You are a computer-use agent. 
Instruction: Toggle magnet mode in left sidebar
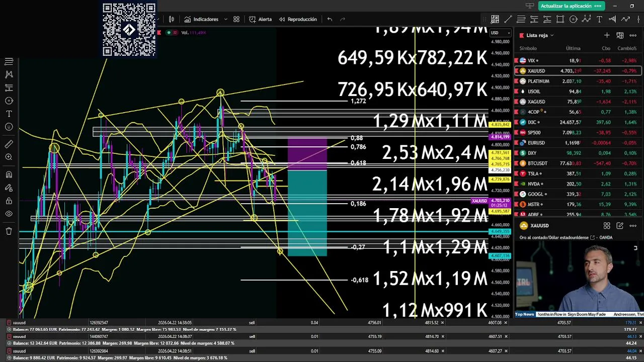(x=9, y=174)
